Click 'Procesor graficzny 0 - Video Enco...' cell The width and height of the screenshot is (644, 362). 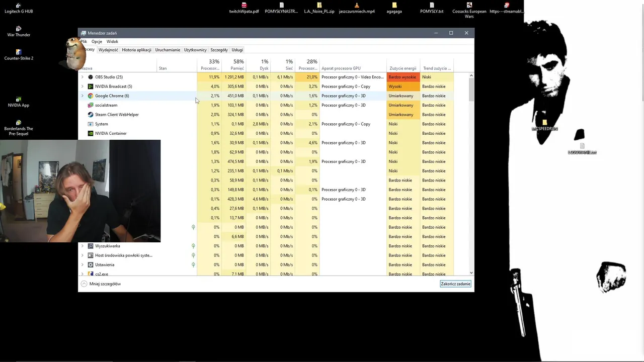click(353, 77)
